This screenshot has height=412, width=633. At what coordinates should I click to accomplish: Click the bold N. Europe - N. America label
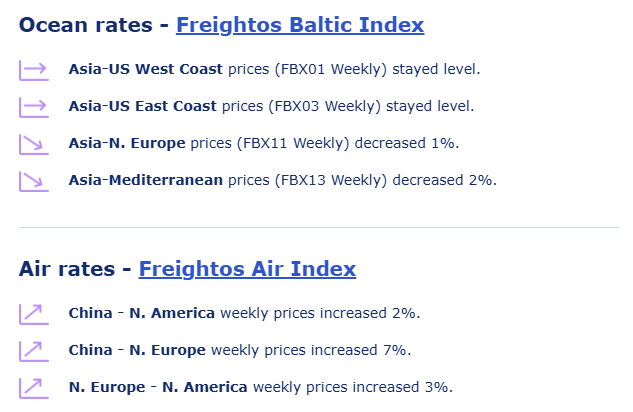[158, 387]
